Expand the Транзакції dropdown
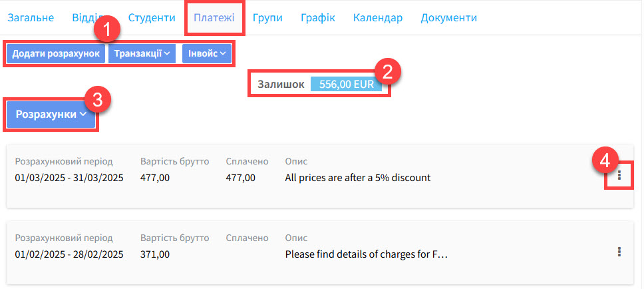Viewport: 644px width, 289px height. click(x=142, y=53)
